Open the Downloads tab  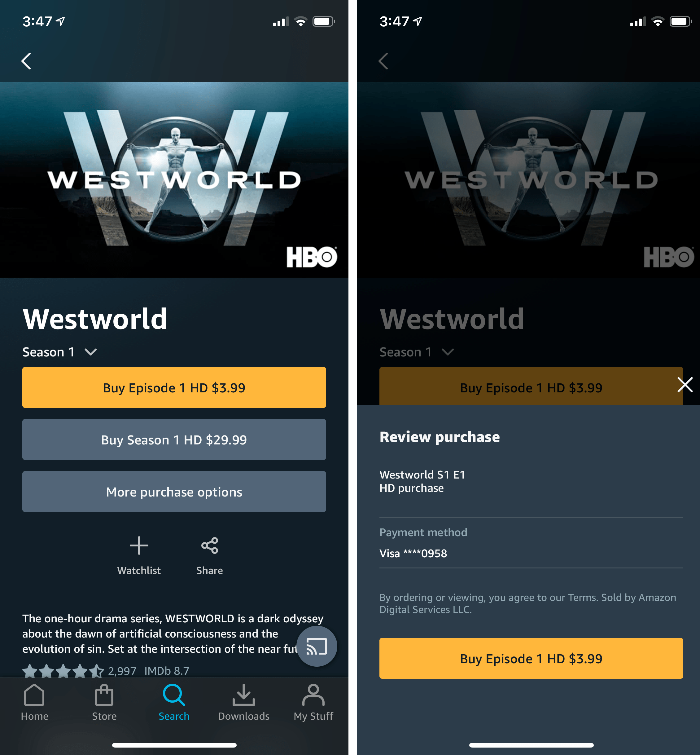pyautogui.click(x=243, y=702)
